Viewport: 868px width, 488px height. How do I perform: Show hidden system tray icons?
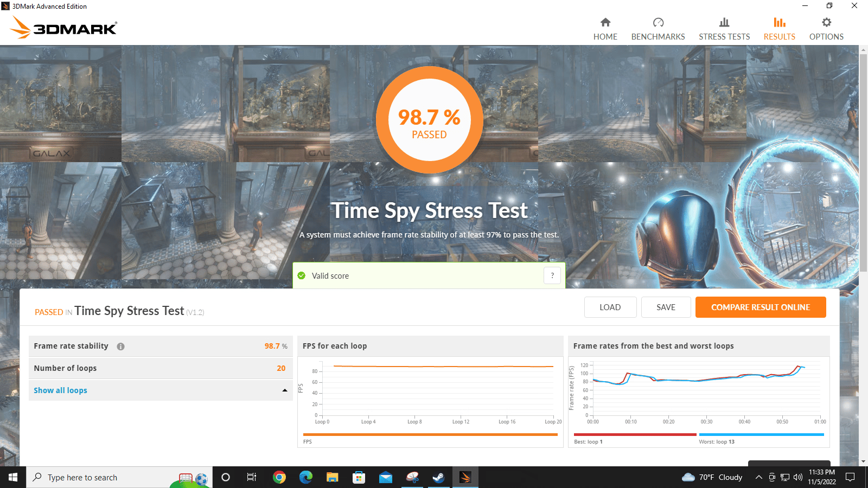click(x=758, y=477)
